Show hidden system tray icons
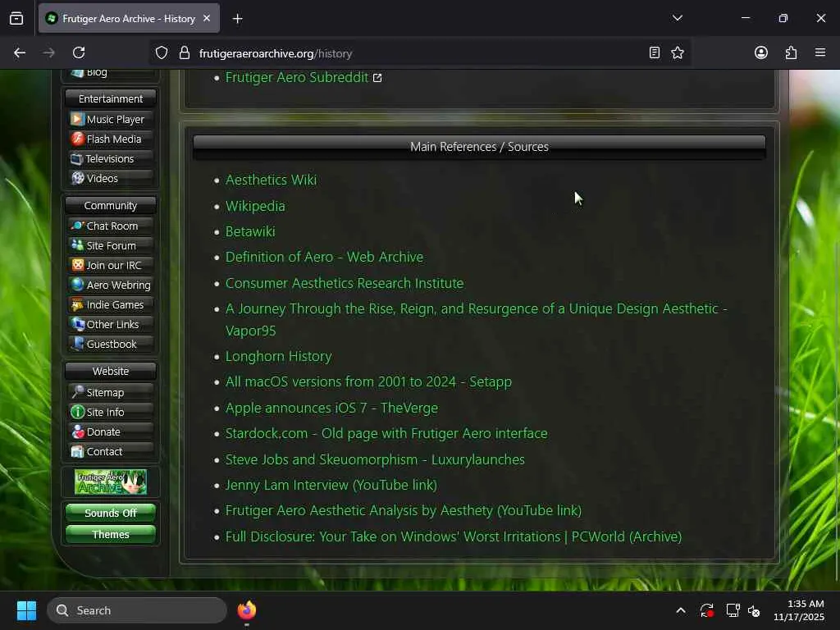Viewport: 840px width, 630px height. [x=680, y=610]
